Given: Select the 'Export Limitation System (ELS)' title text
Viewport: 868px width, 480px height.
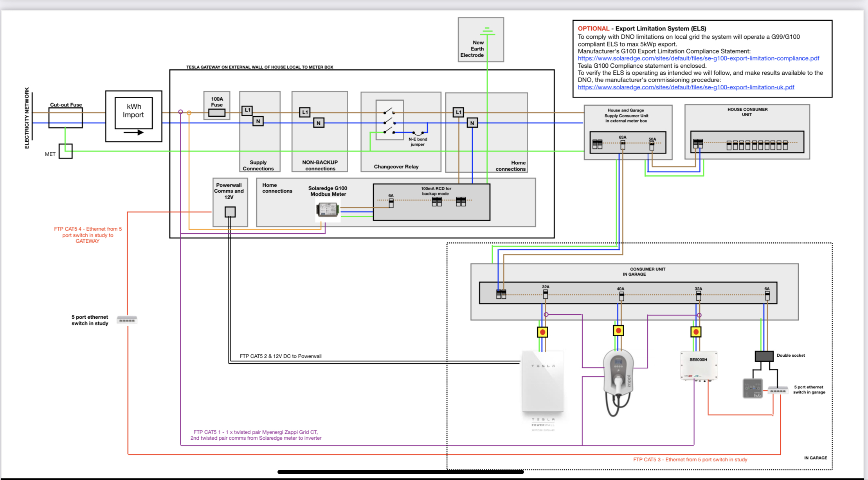Looking at the screenshot, I should (661, 29).
